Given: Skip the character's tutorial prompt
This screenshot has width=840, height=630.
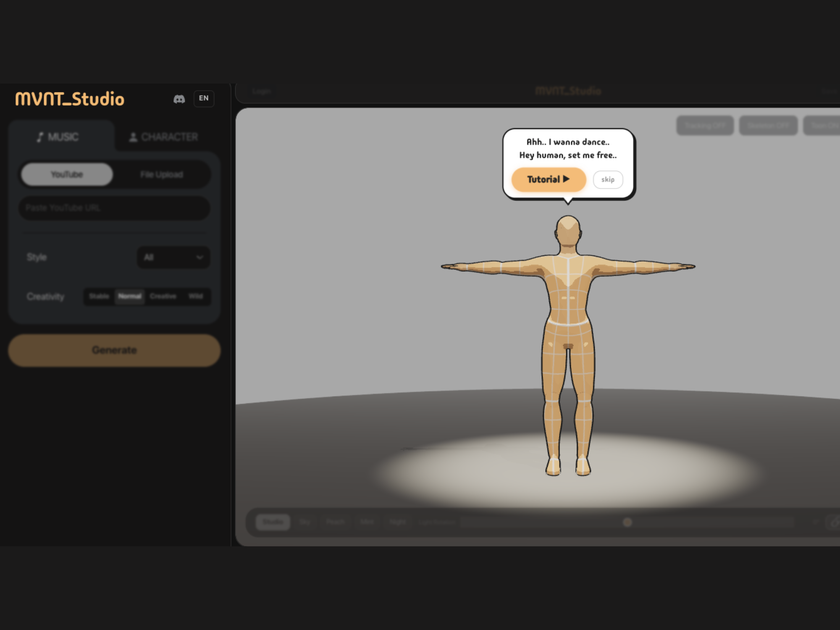Looking at the screenshot, I should click(x=608, y=179).
